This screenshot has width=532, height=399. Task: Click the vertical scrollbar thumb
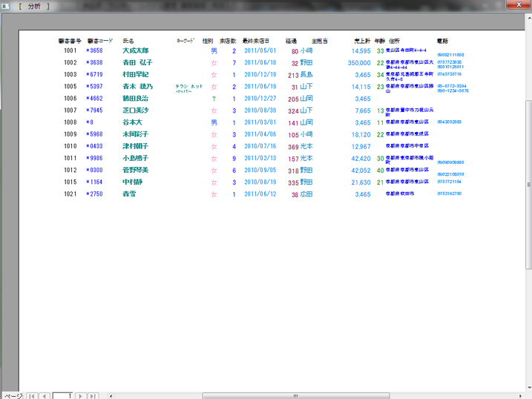pos(528,185)
